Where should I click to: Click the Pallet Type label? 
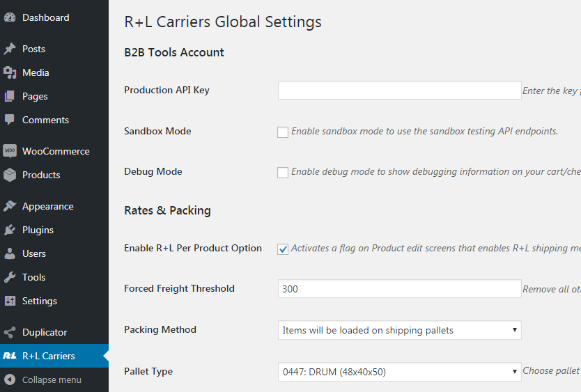148,371
